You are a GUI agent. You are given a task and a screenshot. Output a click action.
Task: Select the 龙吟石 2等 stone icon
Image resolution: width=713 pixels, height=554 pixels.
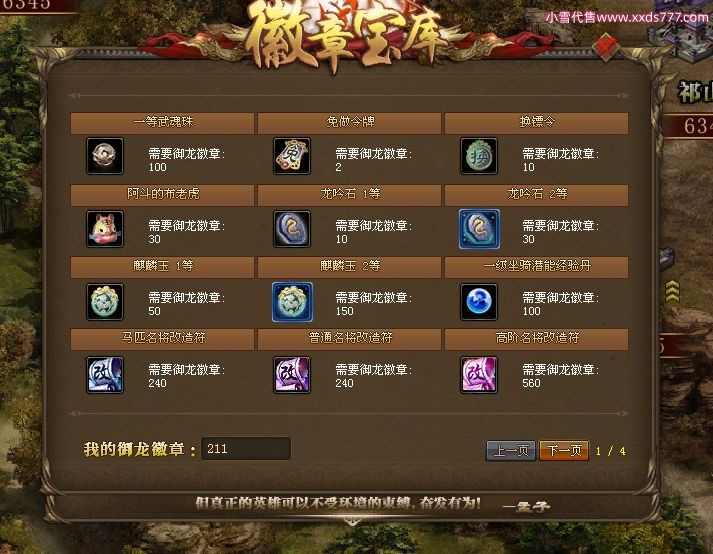click(x=479, y=229)
